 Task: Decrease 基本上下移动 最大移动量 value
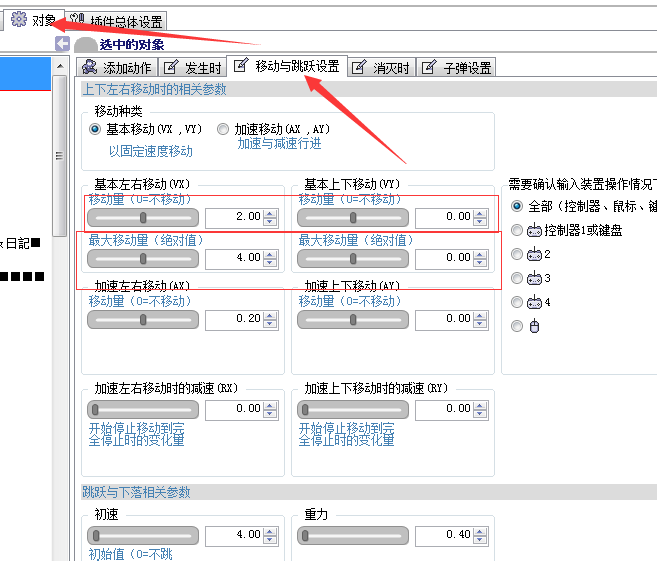coord(480,263)
